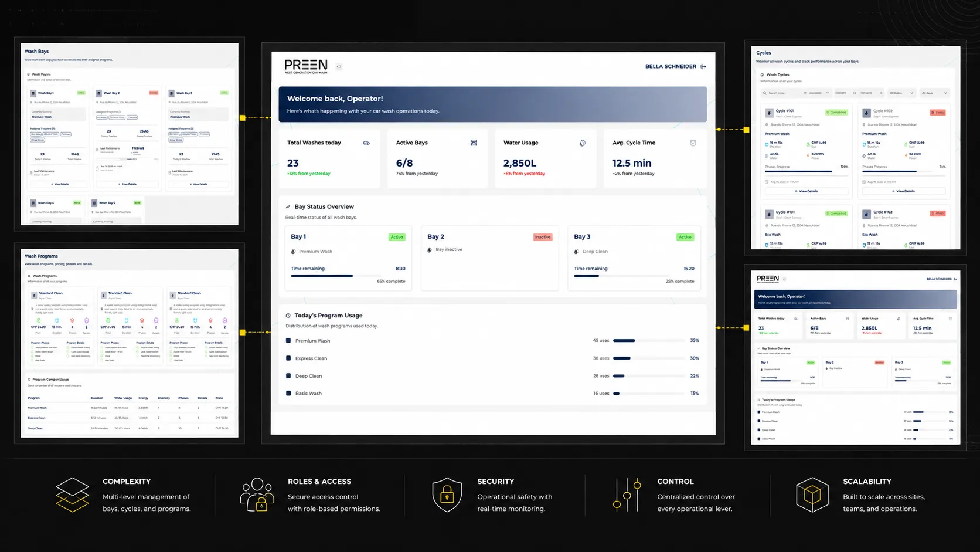Click the Wash Bay 1 machine icon

[33, 93]
